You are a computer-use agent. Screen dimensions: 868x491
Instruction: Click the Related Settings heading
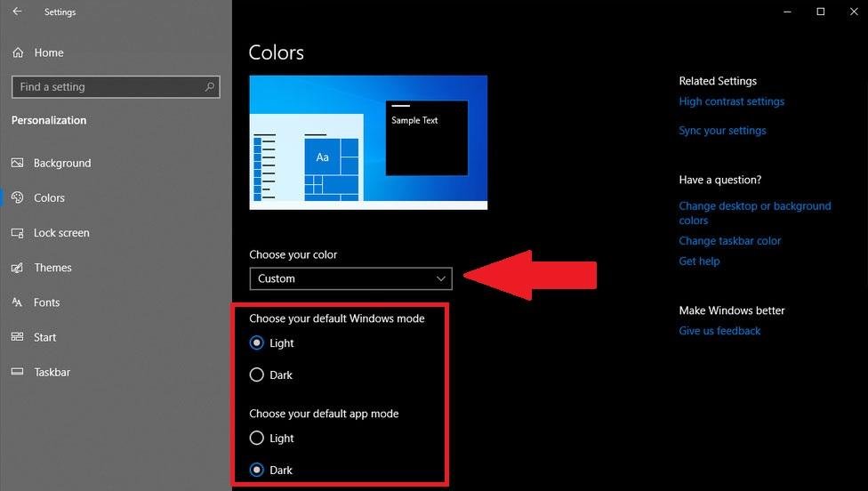[718, 81]
